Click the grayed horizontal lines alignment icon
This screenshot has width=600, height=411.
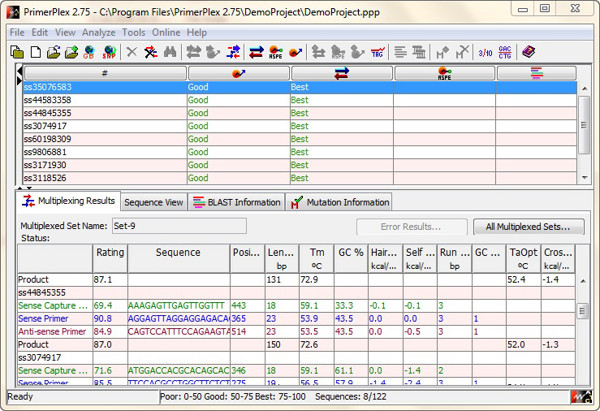click(x=400, y=52)
